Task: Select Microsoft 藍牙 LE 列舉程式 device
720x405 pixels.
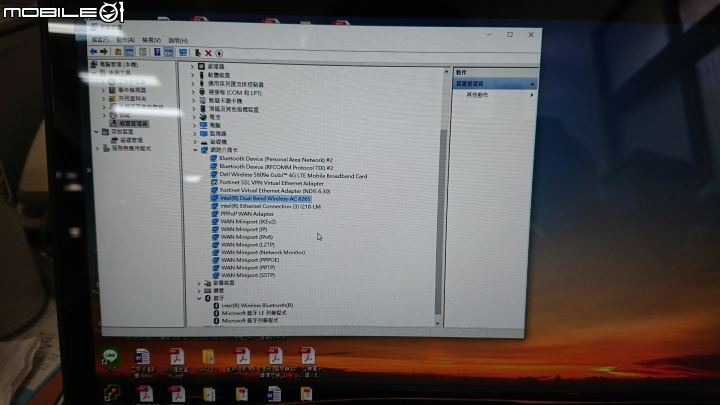Action: tap(254, 313)
